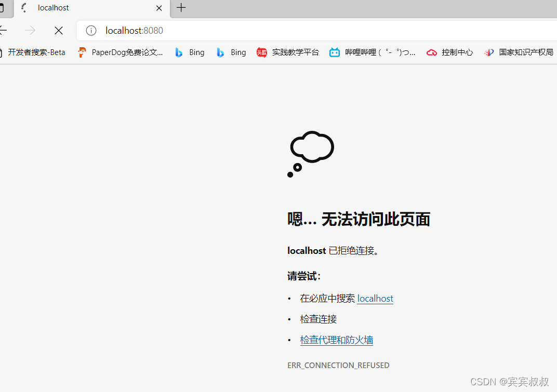The image size is (557, 392).
Task: Click the 国家知识产权局 bookmark icon
Action: coord(489,52)
